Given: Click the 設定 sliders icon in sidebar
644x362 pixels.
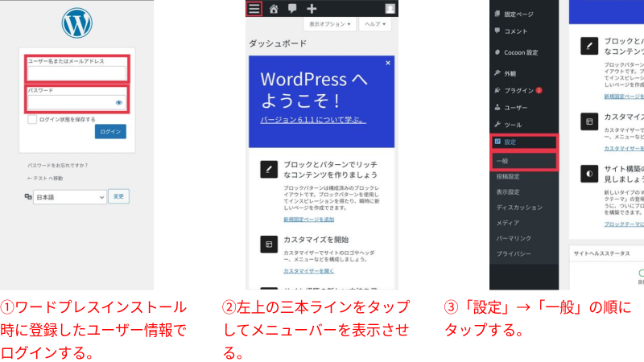Looking at the screenshot, I should coord(497,142).
